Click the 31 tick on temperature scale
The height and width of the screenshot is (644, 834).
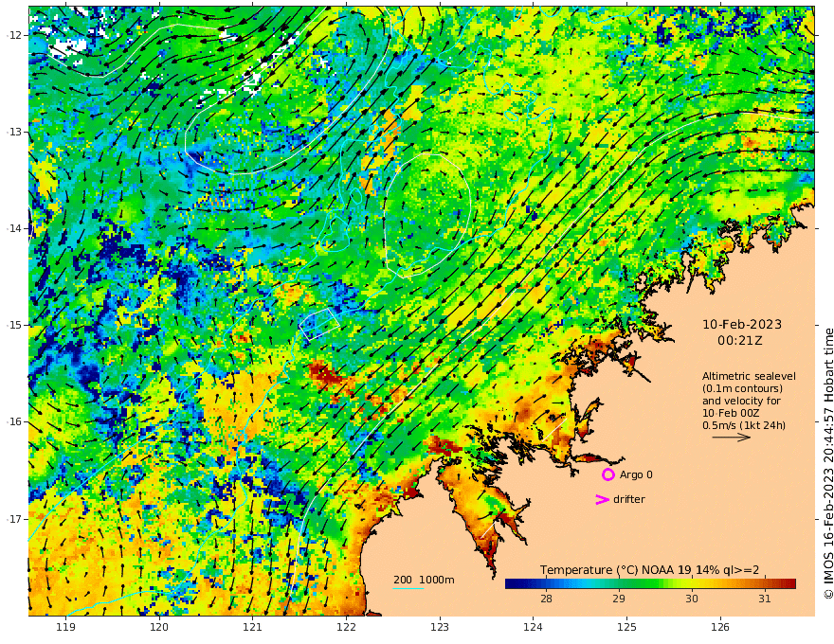pos(764,599)
